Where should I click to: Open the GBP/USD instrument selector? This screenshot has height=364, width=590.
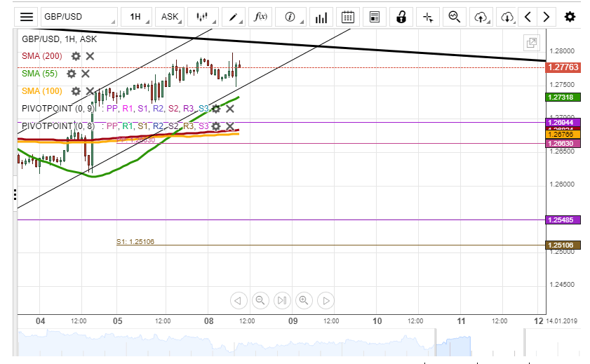click(79, 17)
